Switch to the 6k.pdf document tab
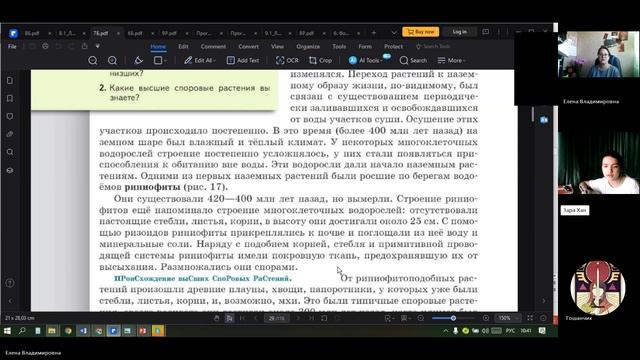Viewport: 640px width, 360px height. (x=135, y=33)
